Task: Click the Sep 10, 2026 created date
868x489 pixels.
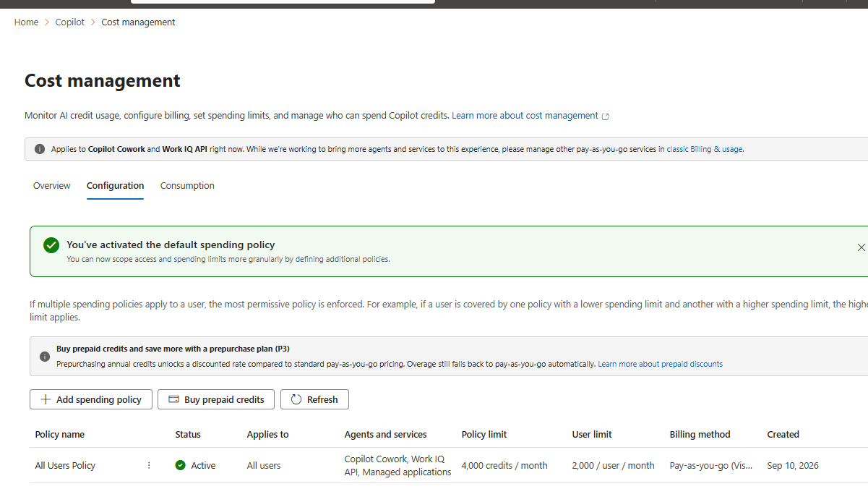Action: pos(793,466)
